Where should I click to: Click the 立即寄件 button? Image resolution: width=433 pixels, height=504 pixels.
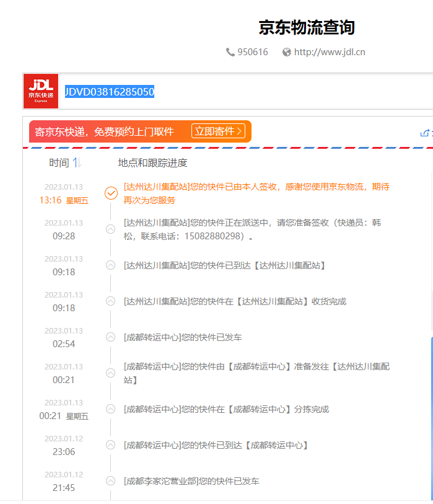(x=218, y=131)
